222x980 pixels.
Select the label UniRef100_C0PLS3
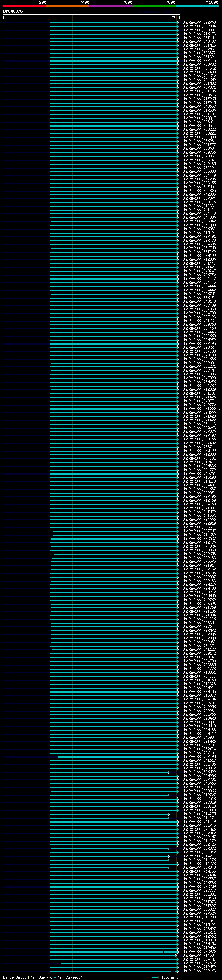click(199, 558)
